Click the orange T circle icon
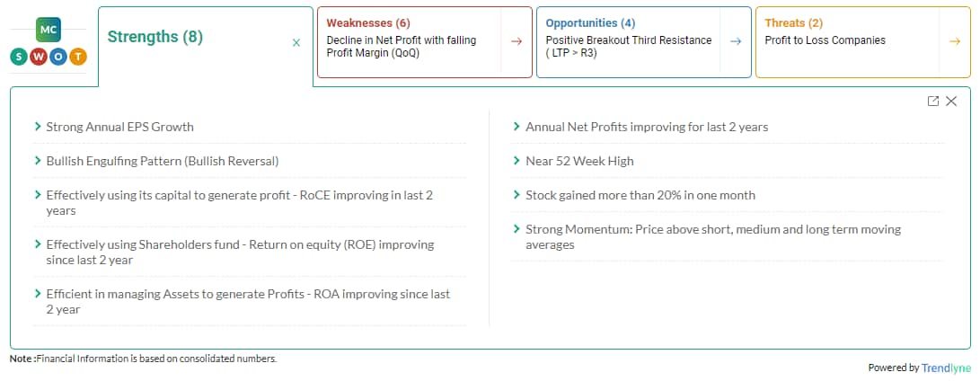The width and height of the screenshot is (980, 381). pos(78,58)
